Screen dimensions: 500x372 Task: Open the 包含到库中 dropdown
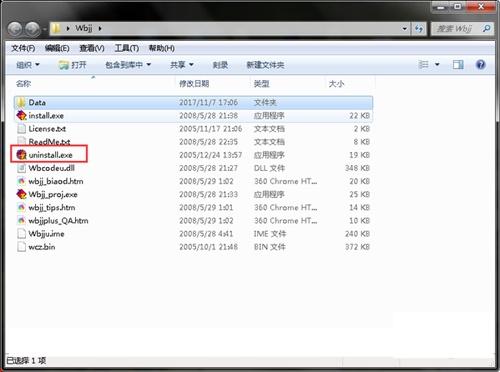click(x=128, y=65)
